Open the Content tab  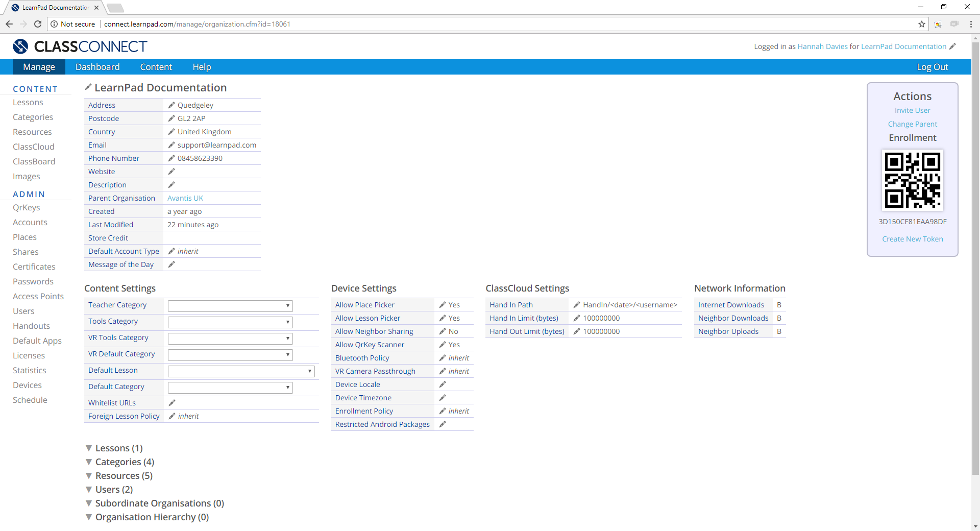click(156, 67)
